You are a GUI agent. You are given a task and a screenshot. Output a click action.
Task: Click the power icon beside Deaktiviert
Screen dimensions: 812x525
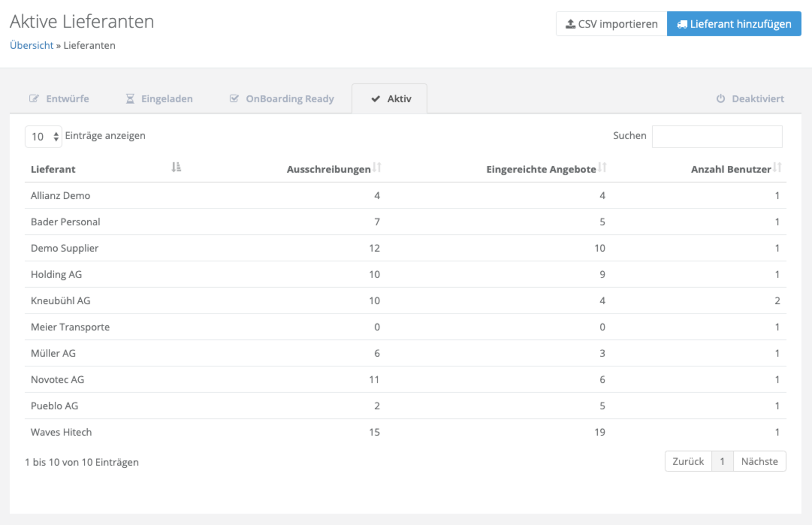tap(721, 98)
